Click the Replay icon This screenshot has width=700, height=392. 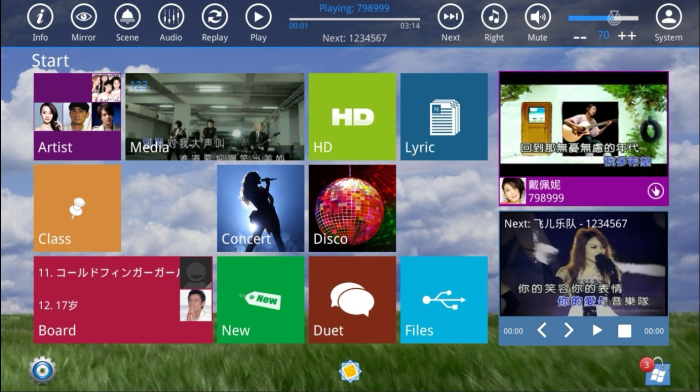point(215,17)
